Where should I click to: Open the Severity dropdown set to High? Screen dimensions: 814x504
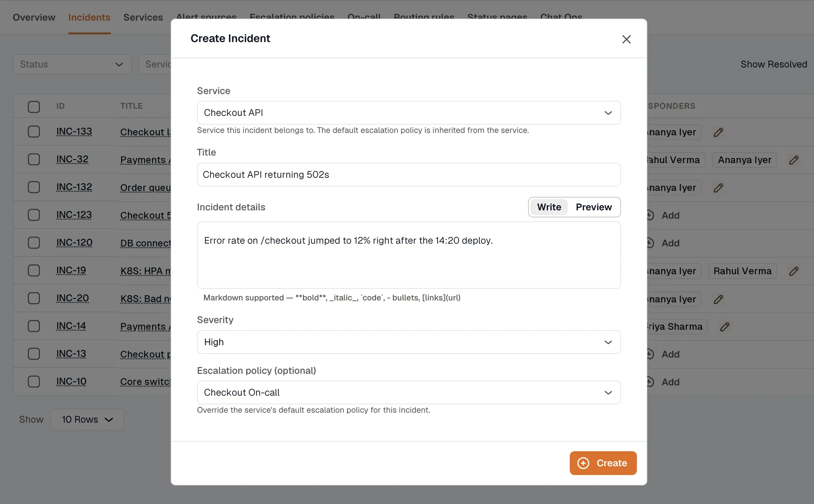[x=409, y=342]
